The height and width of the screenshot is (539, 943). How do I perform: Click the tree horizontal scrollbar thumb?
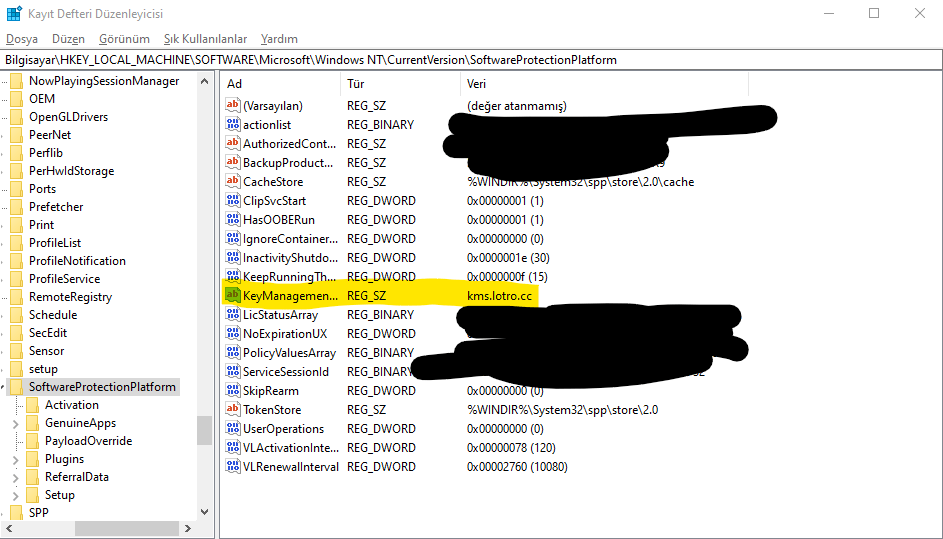click(126, 529)
